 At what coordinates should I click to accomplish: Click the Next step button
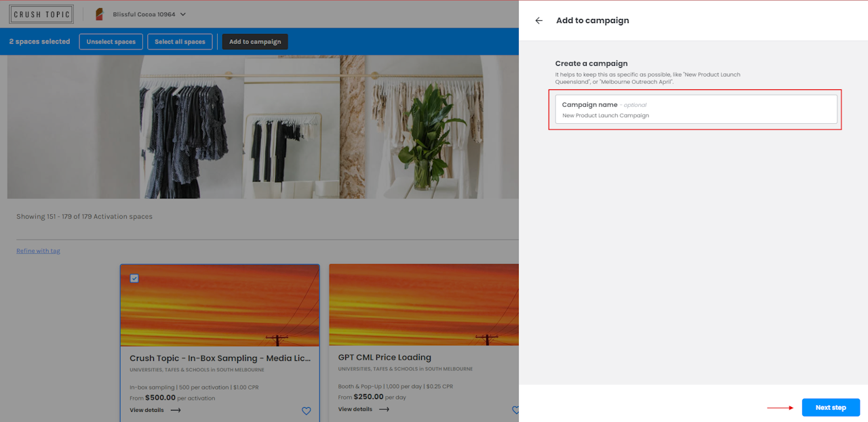[x=831, y=407]
